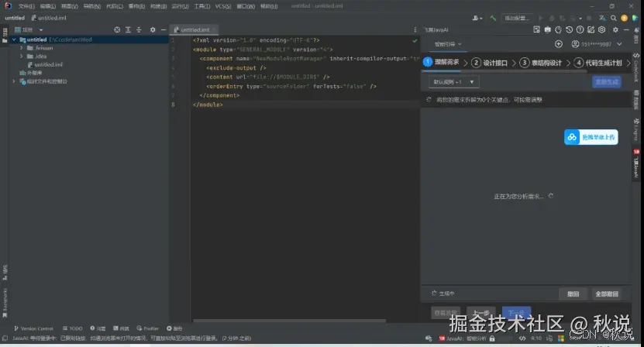The height and width of the screenshot is (347, 644).
Task: Click the JavaAI status bar widget
Action: point(463,338)
